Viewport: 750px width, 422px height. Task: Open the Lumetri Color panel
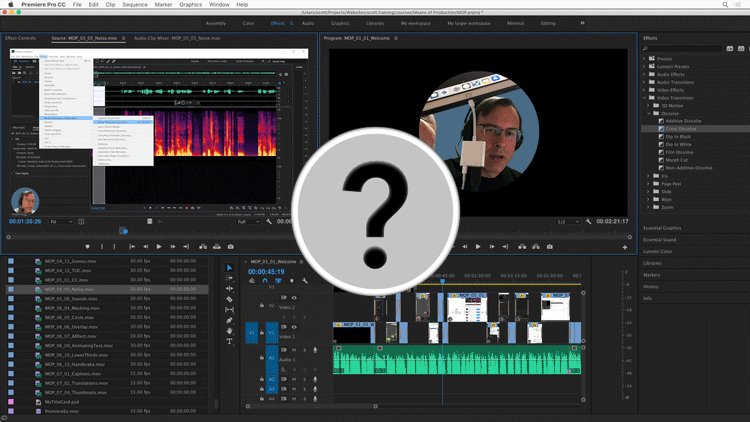(658, 251)
